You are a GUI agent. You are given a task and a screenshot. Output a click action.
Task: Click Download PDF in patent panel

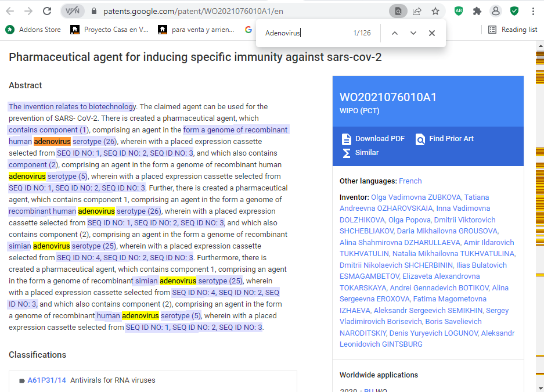(x=373, y=139)
